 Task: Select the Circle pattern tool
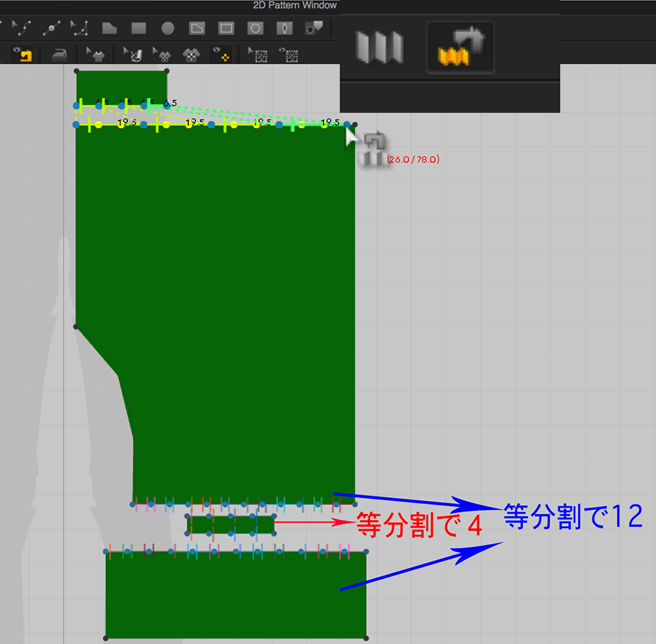pyautogui.click(x=168, y=28)
